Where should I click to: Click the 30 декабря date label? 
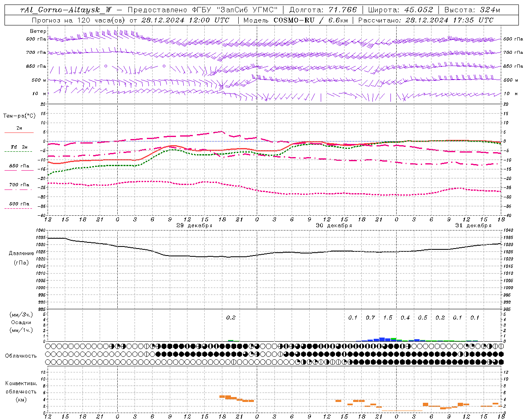click(334, 226)
